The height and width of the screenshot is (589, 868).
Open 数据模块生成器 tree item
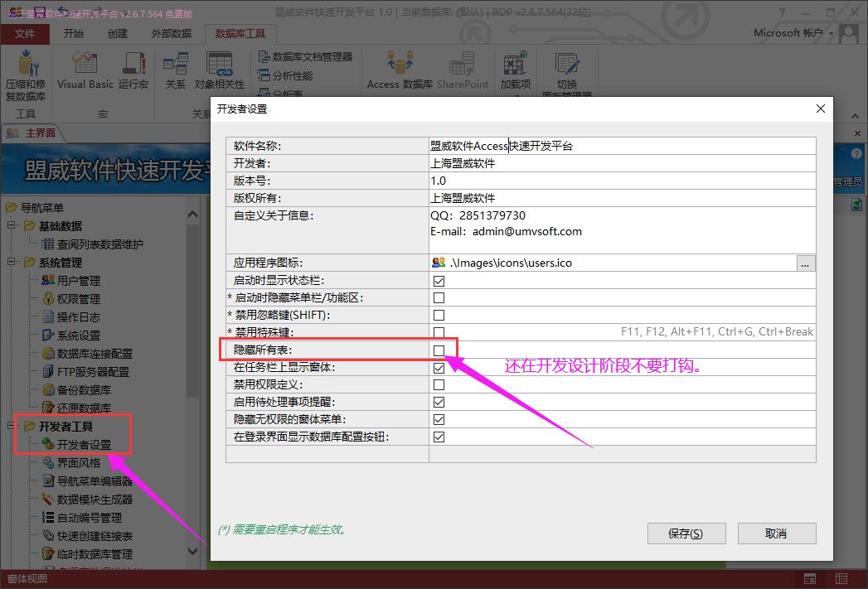coord(88,500)
